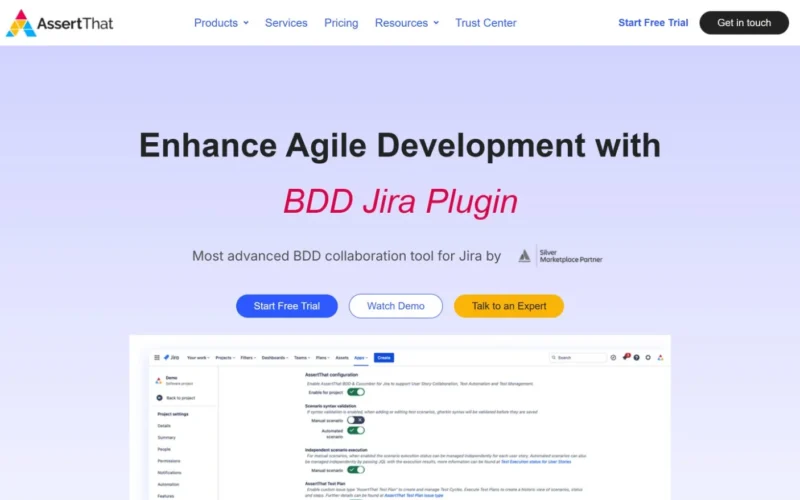Click the AssertThat logo in the header
Screen dimensions: 800x500
(x=60, y=23)
